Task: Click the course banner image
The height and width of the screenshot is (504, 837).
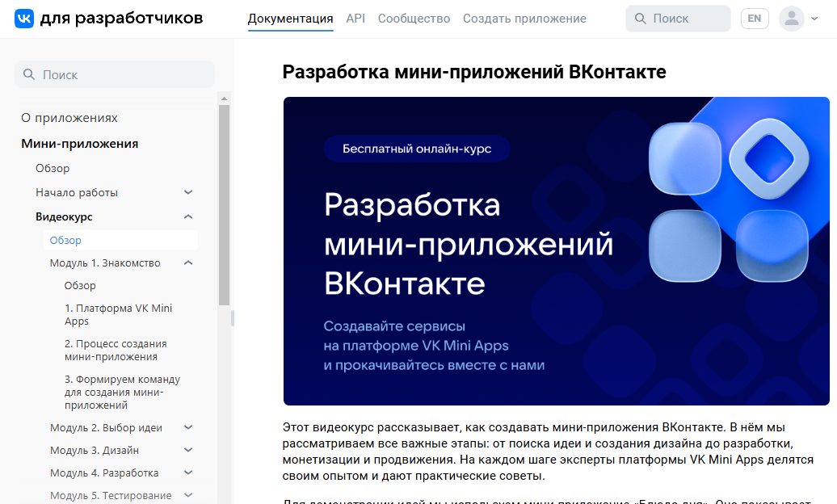Action: [556, 251]
